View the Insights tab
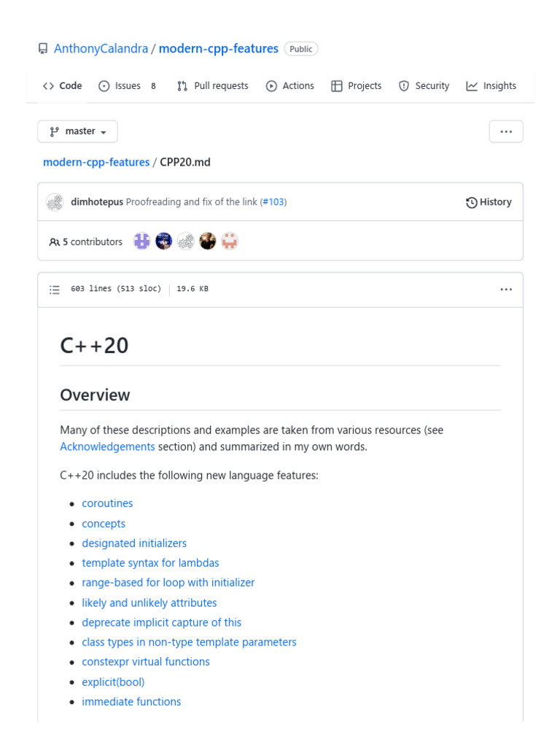 (x=491, y=86)
